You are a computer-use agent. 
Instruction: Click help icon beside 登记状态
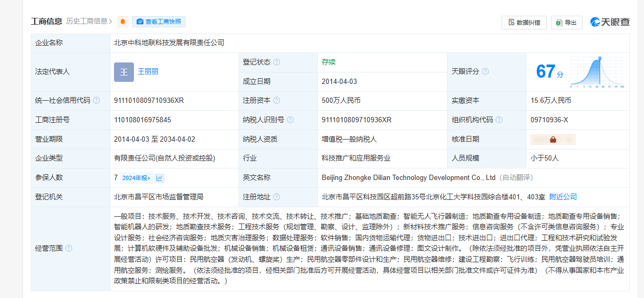(277, 62)
